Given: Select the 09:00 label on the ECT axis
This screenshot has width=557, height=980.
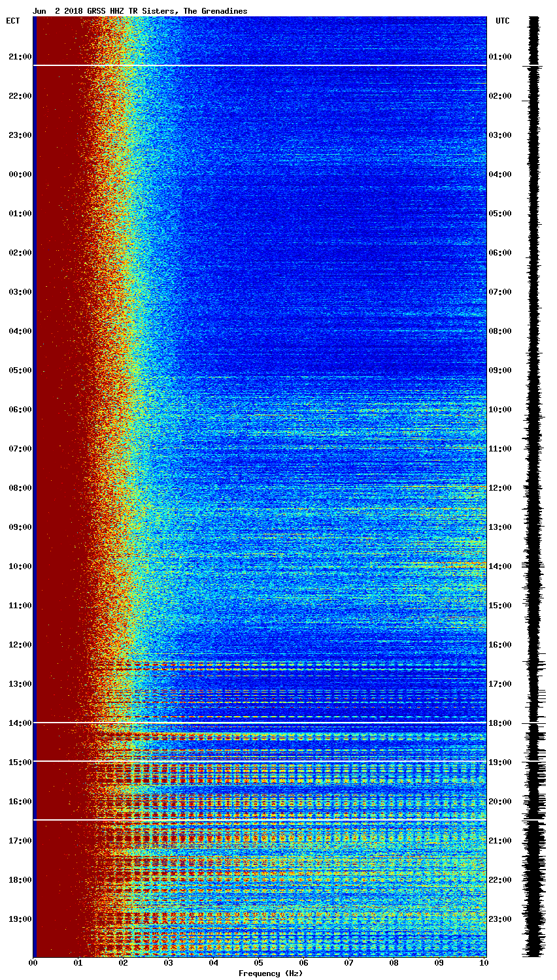Looking at the screenshot, I should [x=20, y=527].
